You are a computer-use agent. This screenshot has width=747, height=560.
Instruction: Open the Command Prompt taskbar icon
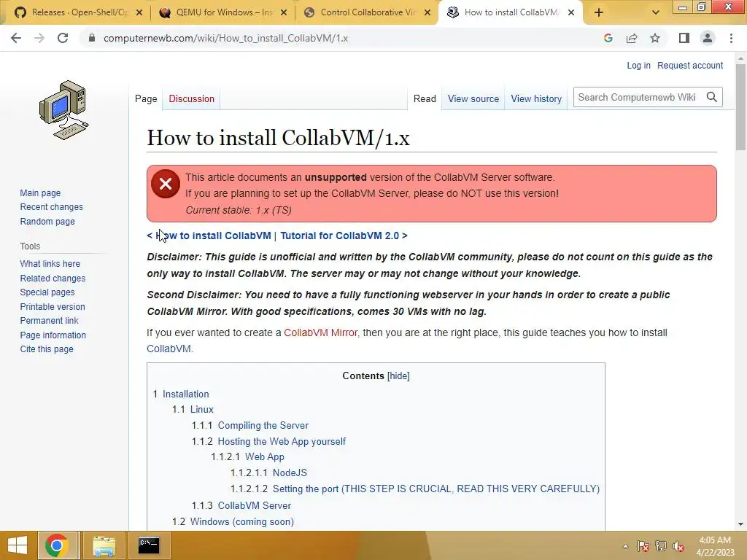coord(149,545)
